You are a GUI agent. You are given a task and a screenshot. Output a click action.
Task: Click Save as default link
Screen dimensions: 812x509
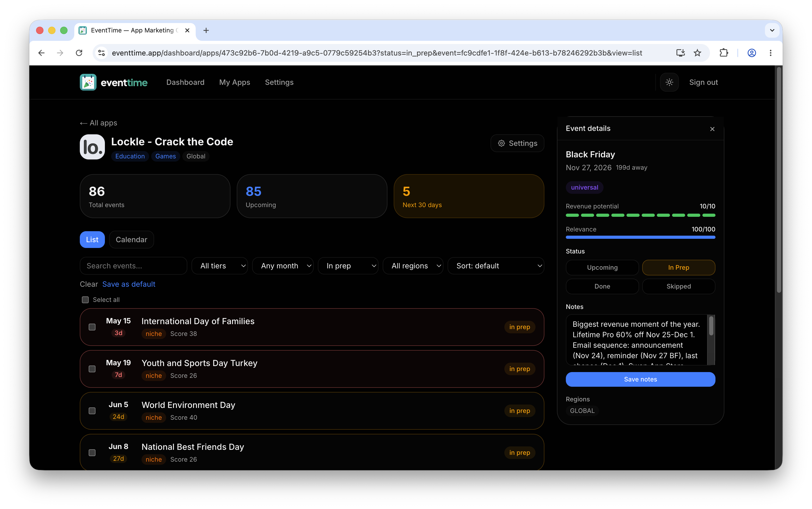(129, 284)
